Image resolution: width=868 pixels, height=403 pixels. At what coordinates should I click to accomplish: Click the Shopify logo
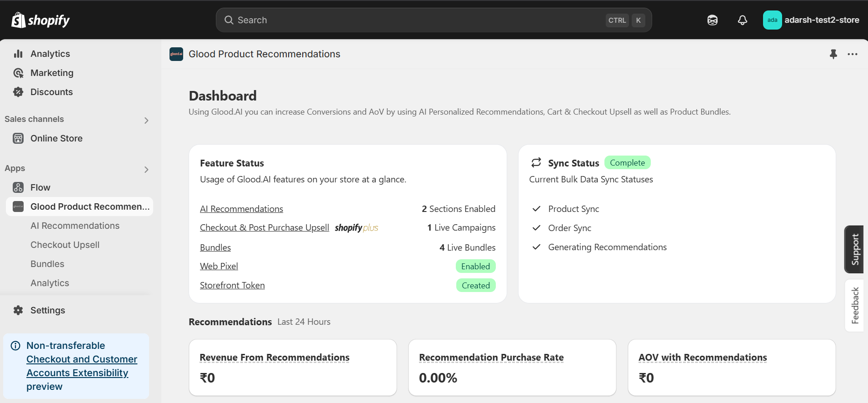(40, 20)
